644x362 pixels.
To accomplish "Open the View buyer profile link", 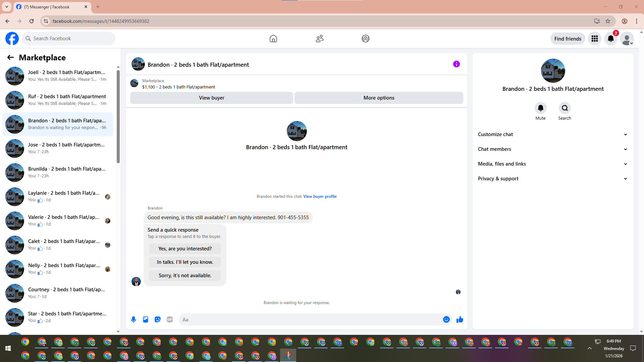I will 320,196.
